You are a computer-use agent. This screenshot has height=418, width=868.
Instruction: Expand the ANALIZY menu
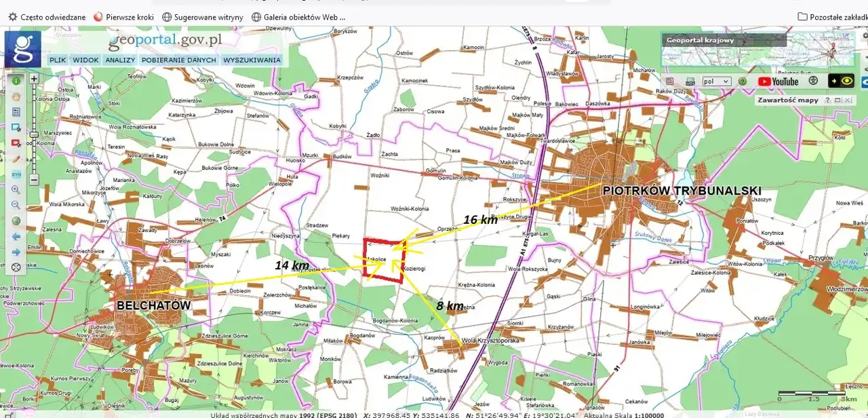tap(120, 60)
